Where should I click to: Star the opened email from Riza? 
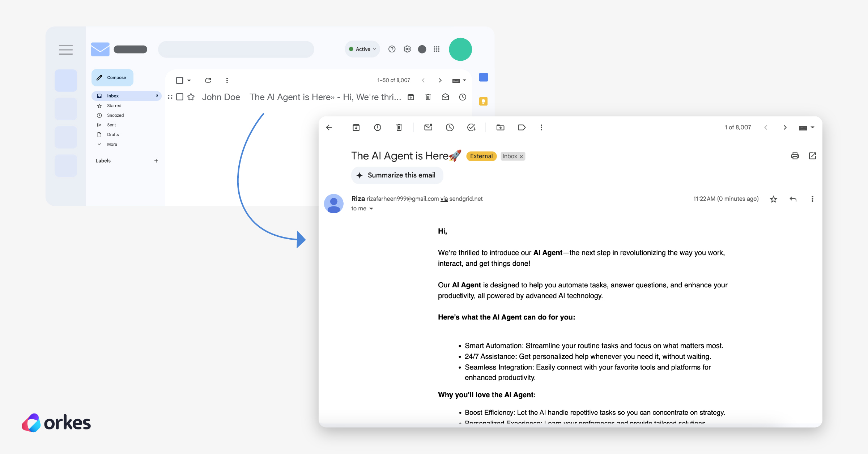point(774,199)
